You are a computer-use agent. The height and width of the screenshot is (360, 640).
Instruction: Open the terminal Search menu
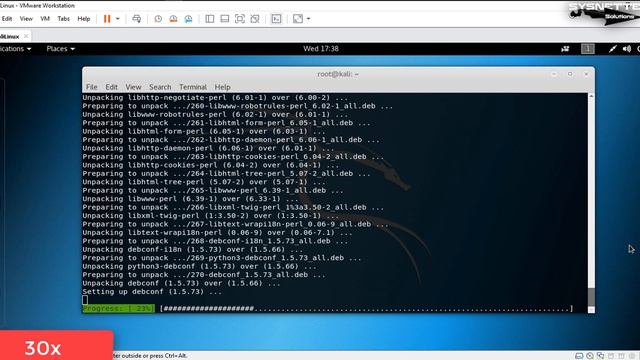point(160,87)
